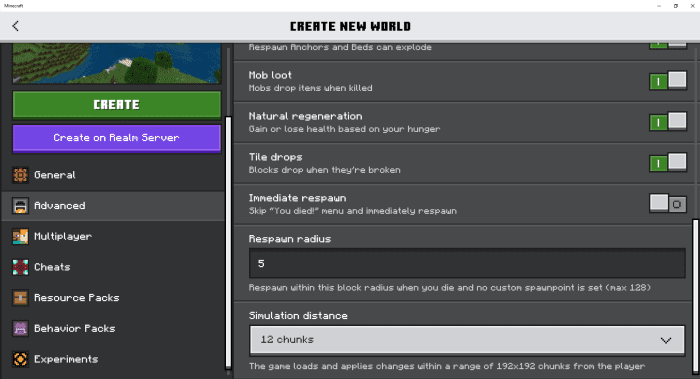Click the Advanced section icon

20,206
